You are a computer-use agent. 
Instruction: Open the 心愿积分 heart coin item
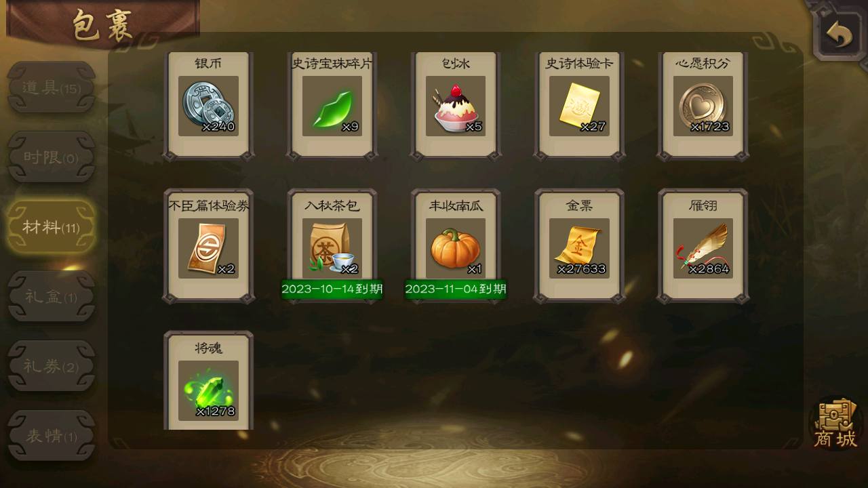coord(703,106)
